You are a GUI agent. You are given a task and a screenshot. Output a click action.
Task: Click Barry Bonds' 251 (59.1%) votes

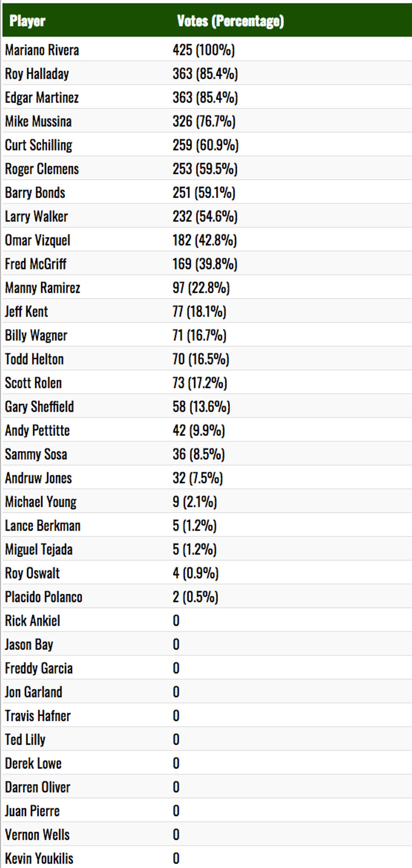point(204,193)
